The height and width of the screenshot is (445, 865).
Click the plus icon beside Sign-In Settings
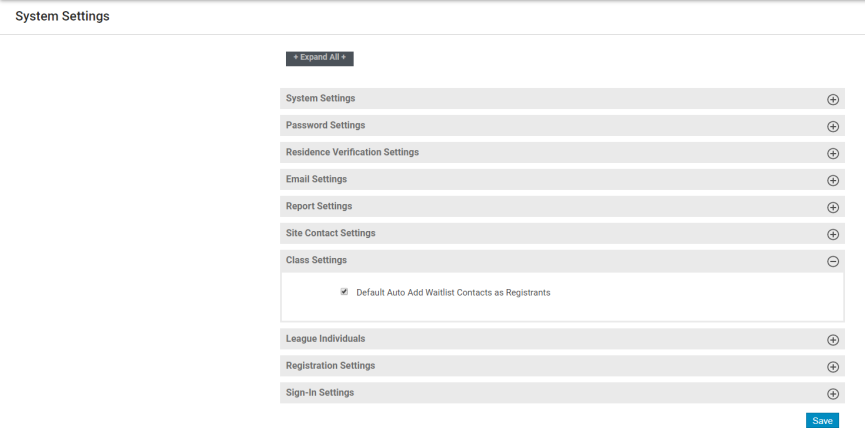click(x=832, y=394)
